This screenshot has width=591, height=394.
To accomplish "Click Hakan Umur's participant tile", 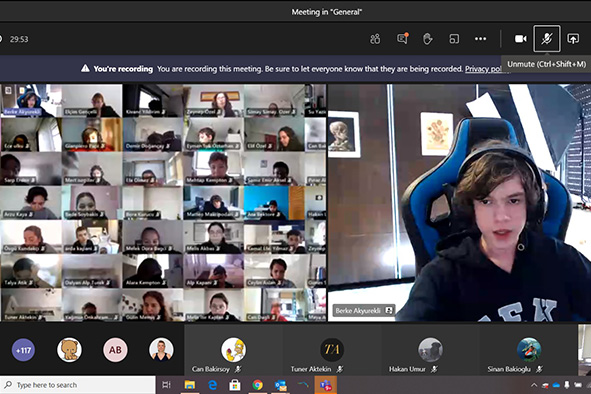I will pos(430,350).
